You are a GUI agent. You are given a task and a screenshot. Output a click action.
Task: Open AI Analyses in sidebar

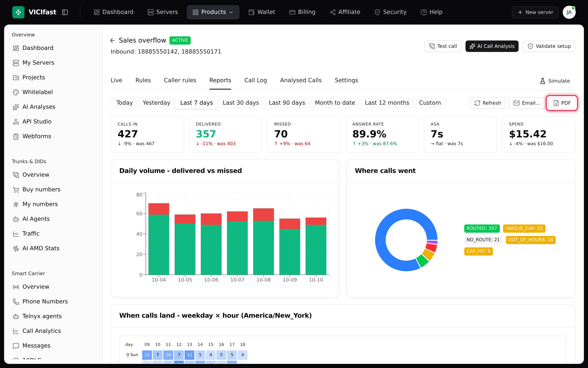(x=53, y=107)
